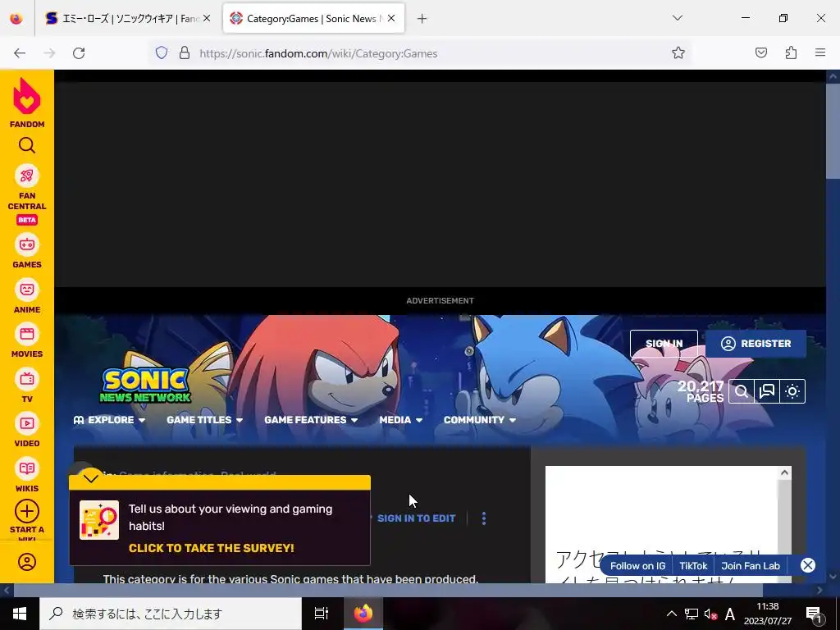Expand the Game Features menu
The image size is (840, 630).
click(x=311, y=419)
